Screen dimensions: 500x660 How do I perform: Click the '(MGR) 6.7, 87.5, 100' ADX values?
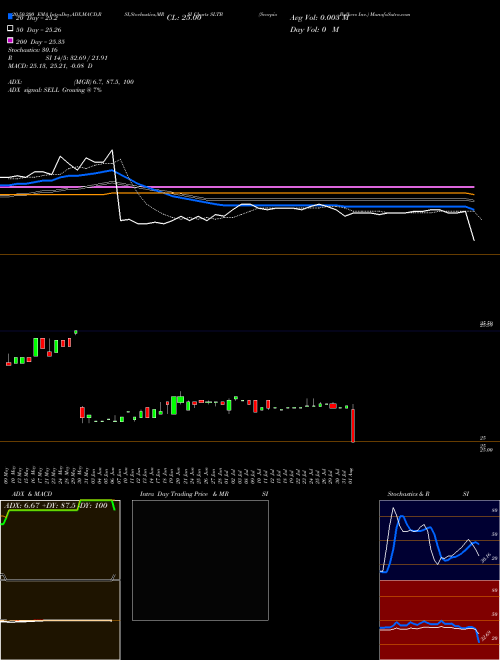click(x=104, y=82)
